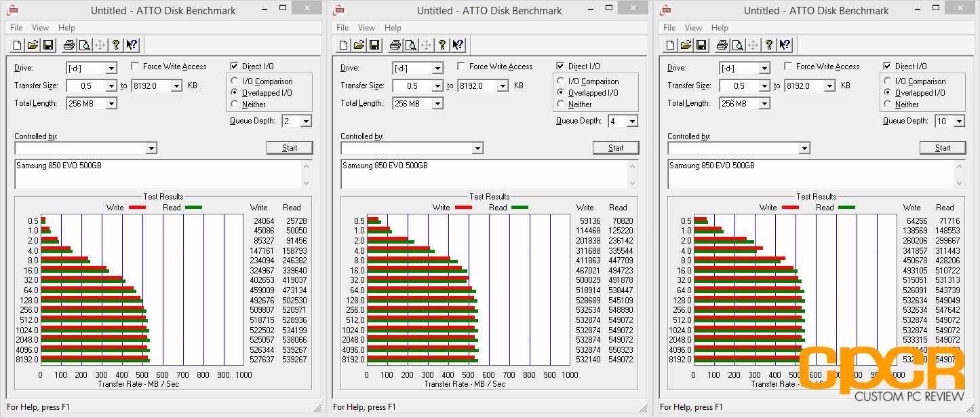Toggle Direct I/O checkbox in the middle window
This screenshot has height=418, width=980.
point(560,66)
